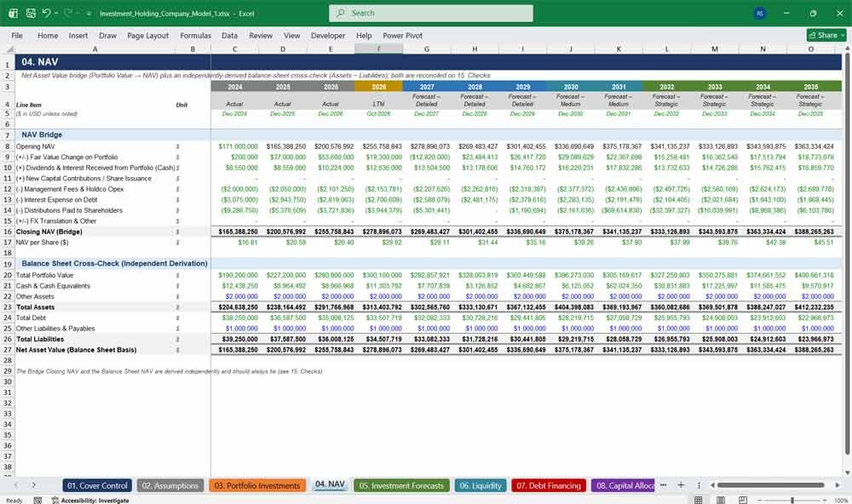Switch to '01. Cover Control' sheet
This screenshot has height=504, width=852.
click(x=97, y=485)
